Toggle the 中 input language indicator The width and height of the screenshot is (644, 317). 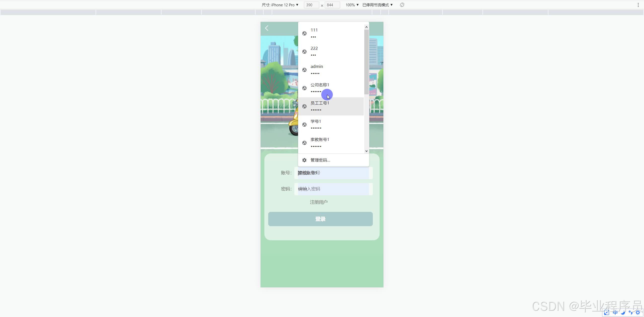(615, 313)
